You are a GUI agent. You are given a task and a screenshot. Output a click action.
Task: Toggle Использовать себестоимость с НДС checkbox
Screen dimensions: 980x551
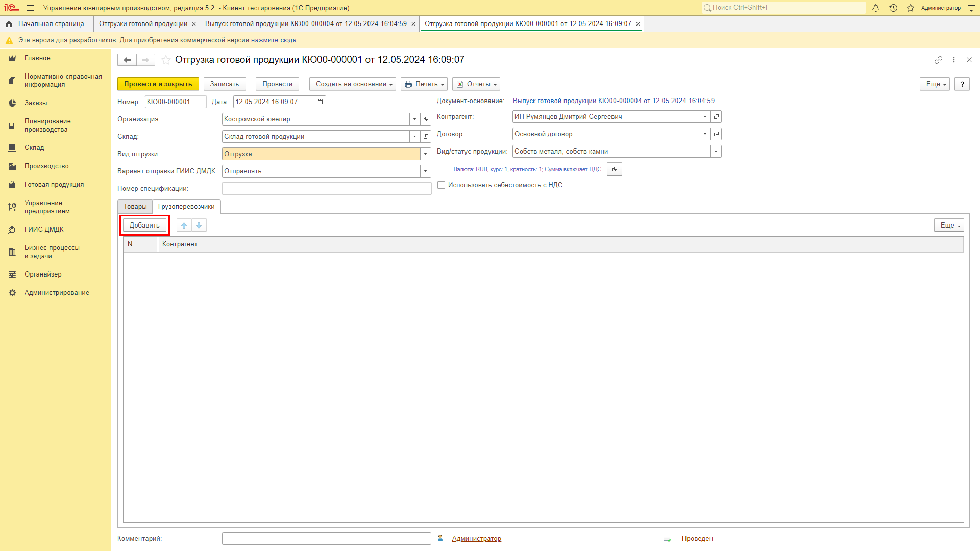(x=442, y=185)
